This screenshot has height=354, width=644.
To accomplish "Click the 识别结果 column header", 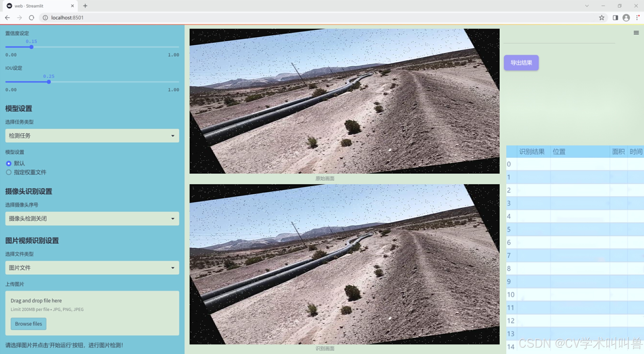I will 533,152.
